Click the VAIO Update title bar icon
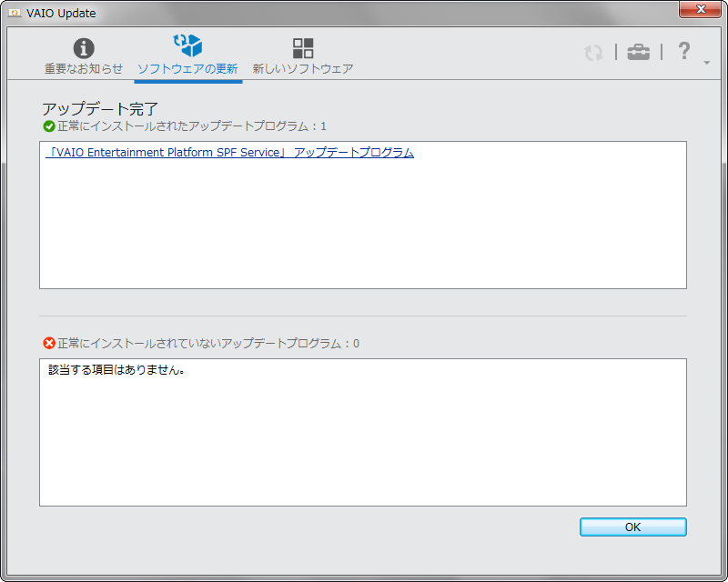Image resolution: width=728 pixels, height=582 pixels. coord(15,14)
